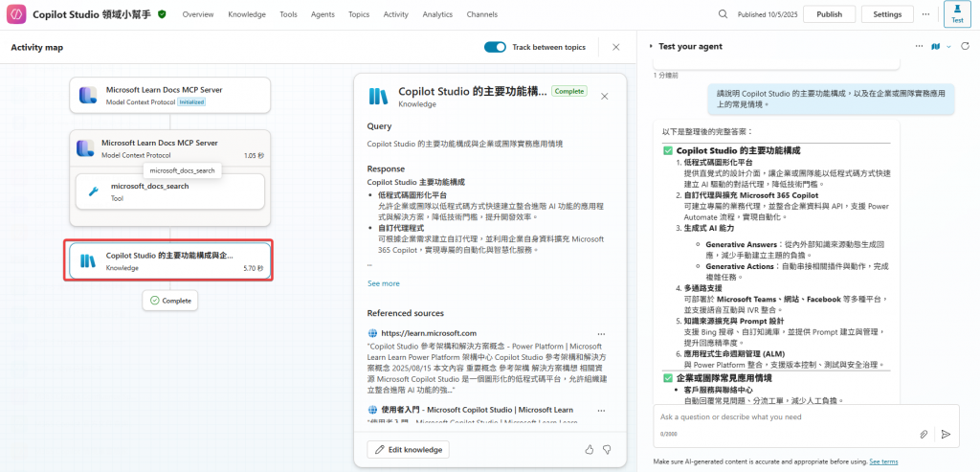Click the Activity map heading

click(37, 48)
